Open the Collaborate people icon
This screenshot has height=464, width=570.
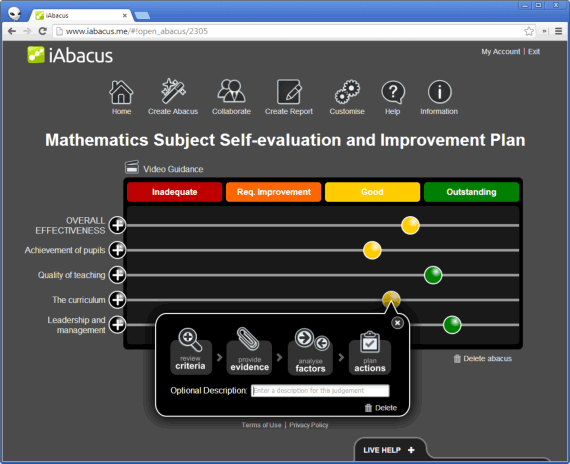(231, 91)
